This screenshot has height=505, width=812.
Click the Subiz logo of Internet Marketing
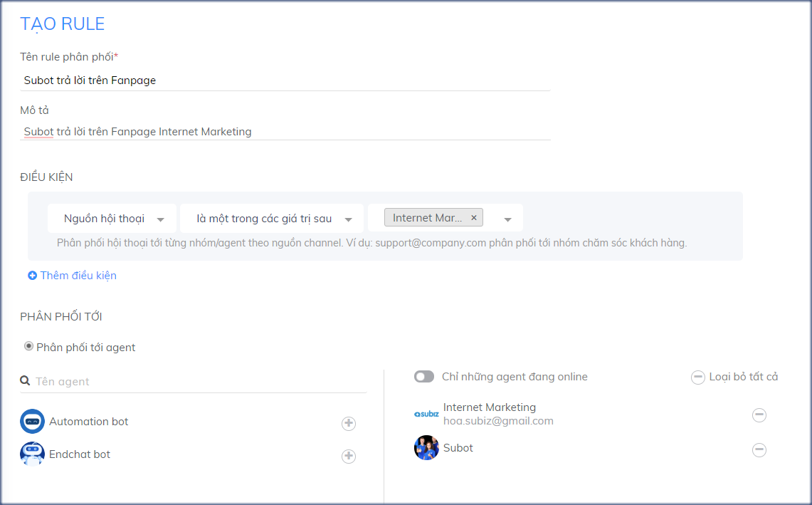pyautogui.click(x=426, y=414)
